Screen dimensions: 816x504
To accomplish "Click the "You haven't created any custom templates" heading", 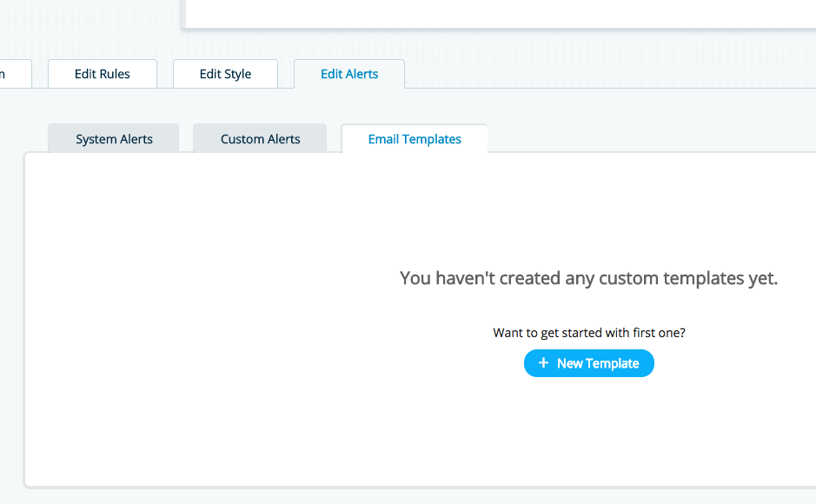I will (588, 278).
